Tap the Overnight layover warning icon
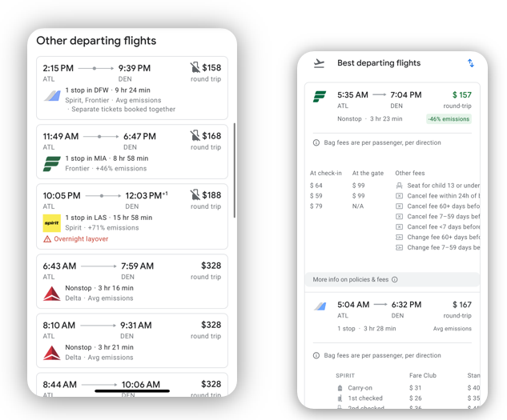The width and height of the screenshot is (507, 420). tap(47, 239)
